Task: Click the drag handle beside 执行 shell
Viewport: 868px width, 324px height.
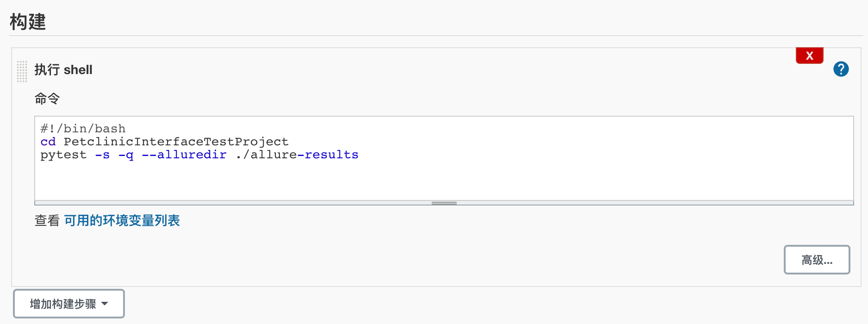Action: tap(22, 71)
